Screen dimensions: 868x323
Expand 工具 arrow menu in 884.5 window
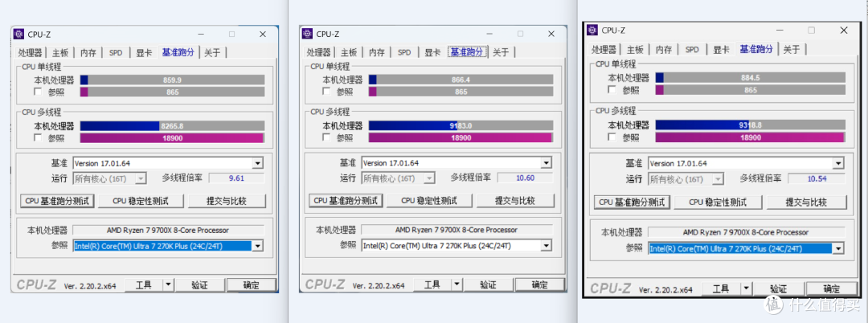(x=746, y=288)
